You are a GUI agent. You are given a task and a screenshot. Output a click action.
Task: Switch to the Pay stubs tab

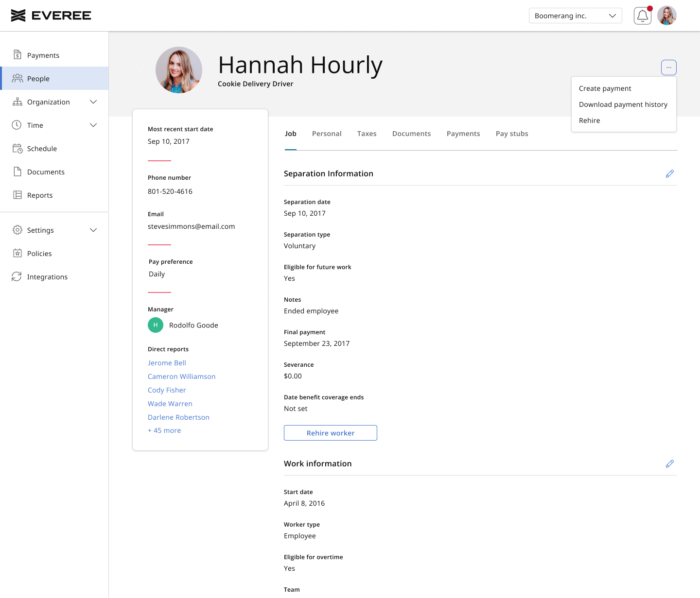coord(512,134)
